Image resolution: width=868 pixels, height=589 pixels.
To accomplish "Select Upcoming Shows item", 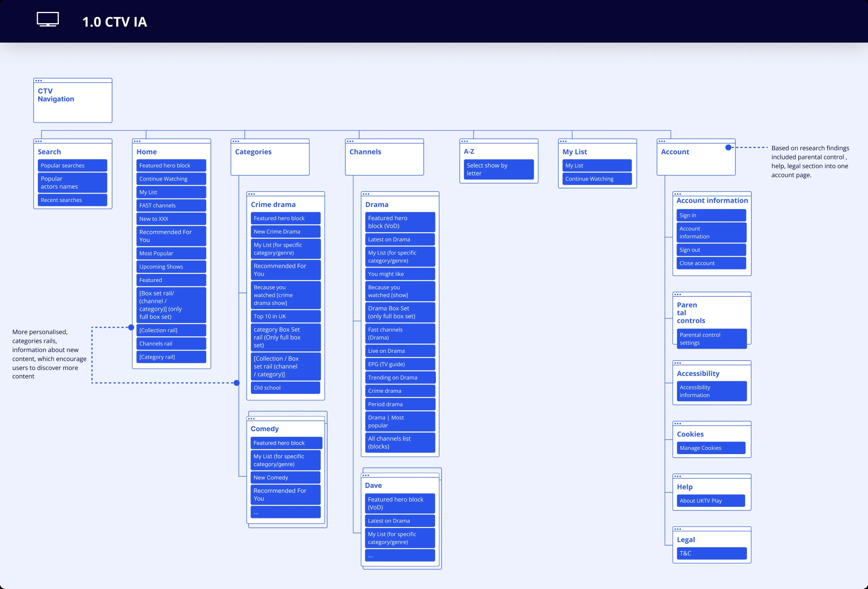I will [171, 266].
